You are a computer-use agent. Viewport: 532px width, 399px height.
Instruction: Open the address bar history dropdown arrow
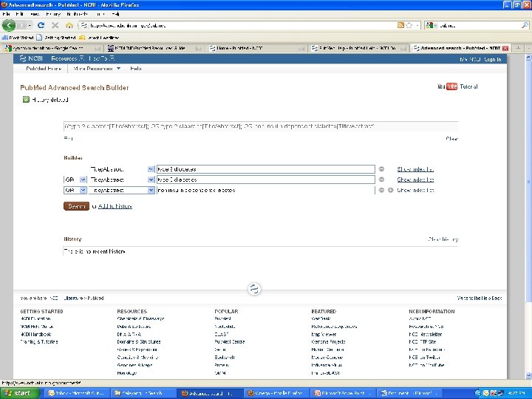point(417,25)
